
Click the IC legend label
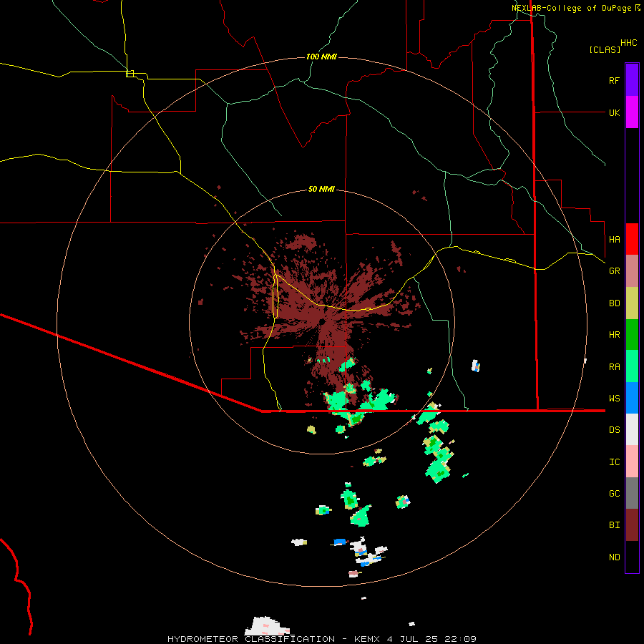pyautogui.click(x=615, y=462)
